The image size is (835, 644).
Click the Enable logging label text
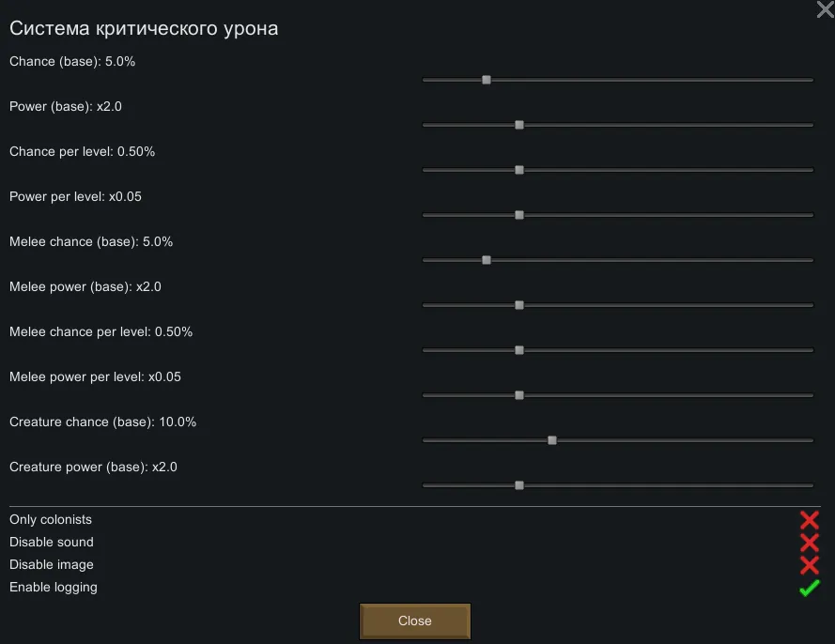pyautogui.click(x=54, y=588)
